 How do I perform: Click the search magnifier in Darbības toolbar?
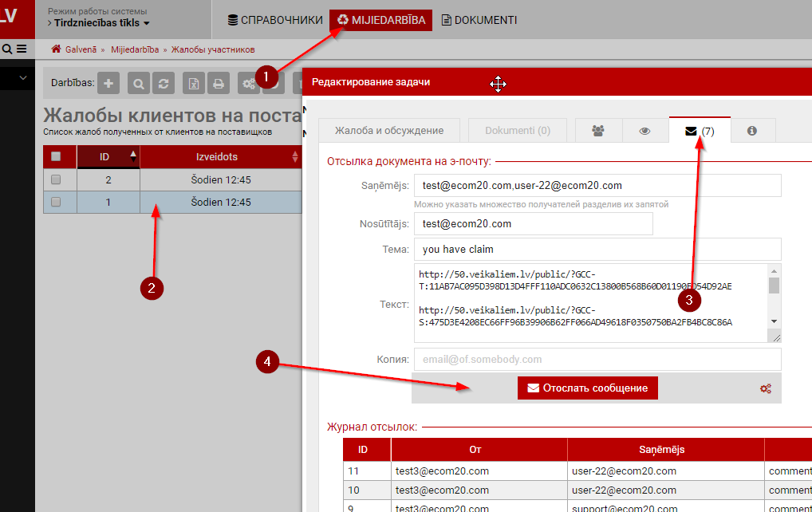tap(139, 83)
